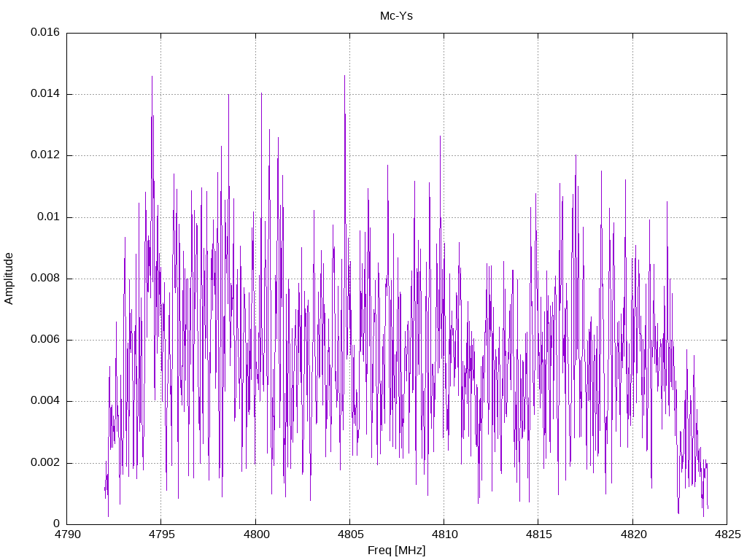
Task: Click the 4800 x-axis tick label
Action: click(x=256, y=534)
